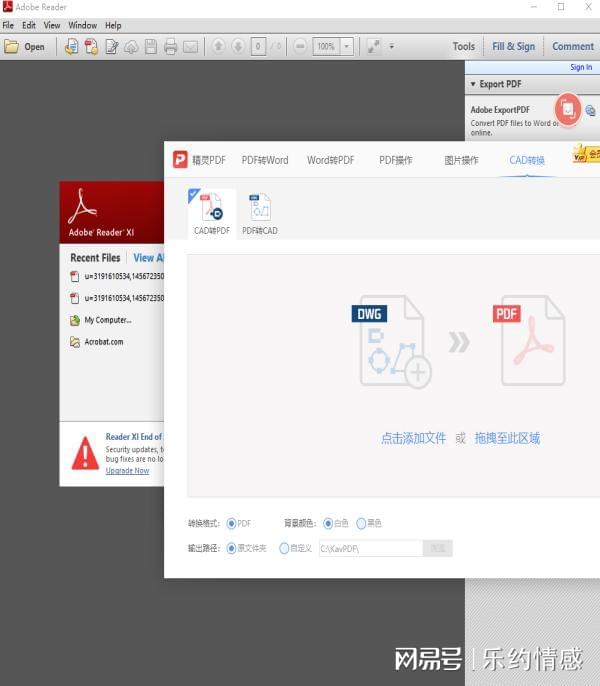This screenshot has width=600, height=686.
Task: Click the My Computer icon in Recent Files
Action: (x=75, y=320)
